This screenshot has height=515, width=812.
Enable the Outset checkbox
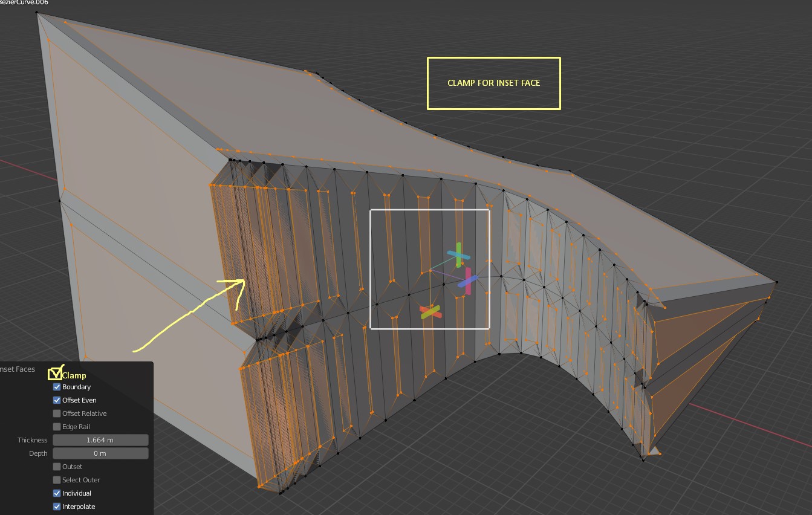point(57,467)
